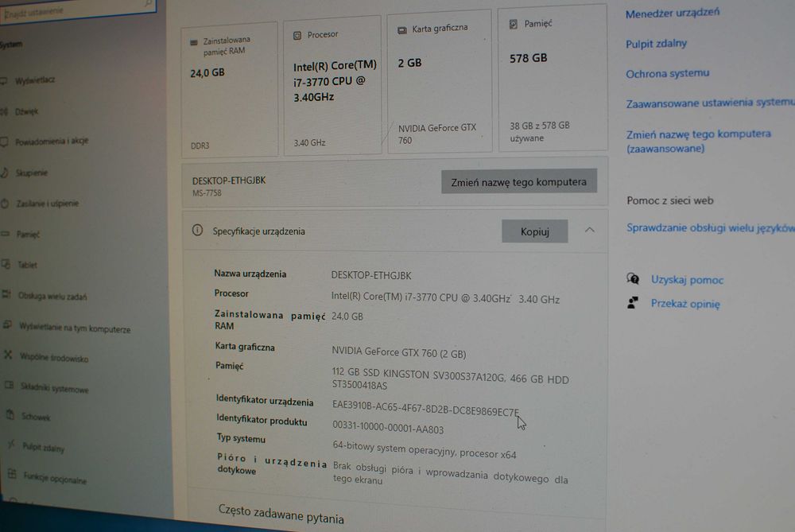Click the processor value Intel(R) Core(TM) i7-3770
The height and width of the screenshot is (532, 795).
point(445,298)
